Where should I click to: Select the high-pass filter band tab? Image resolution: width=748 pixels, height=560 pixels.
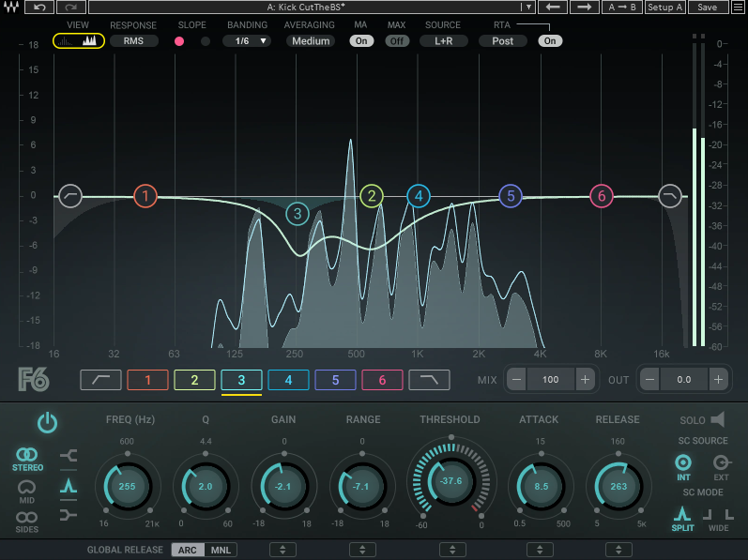100,380
